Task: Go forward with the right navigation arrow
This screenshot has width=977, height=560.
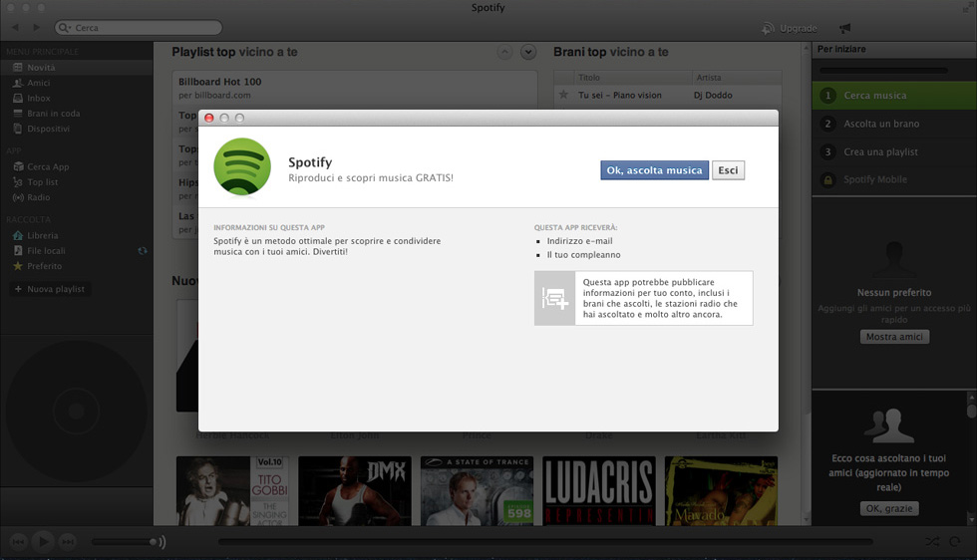Action: 37,28
